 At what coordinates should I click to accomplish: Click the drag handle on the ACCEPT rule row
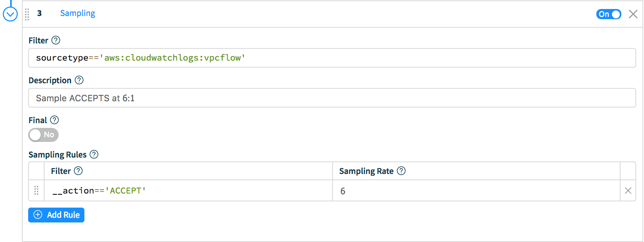click(x=36, y=191)
